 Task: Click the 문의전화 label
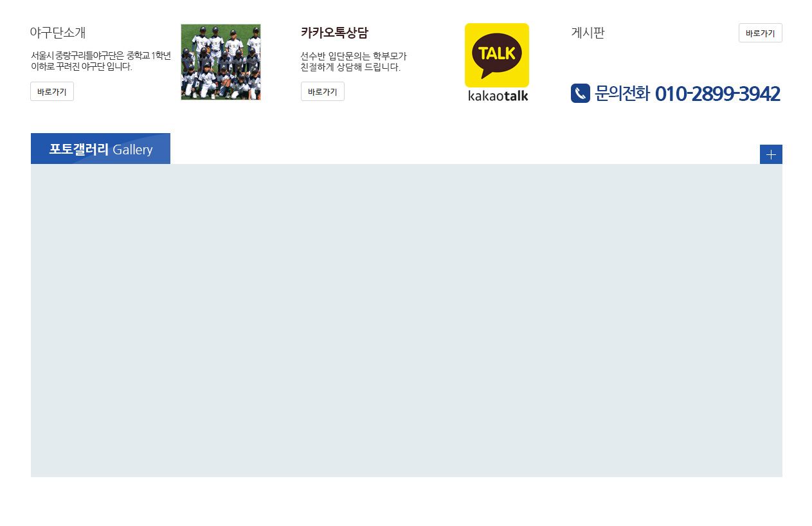point(622,93)
